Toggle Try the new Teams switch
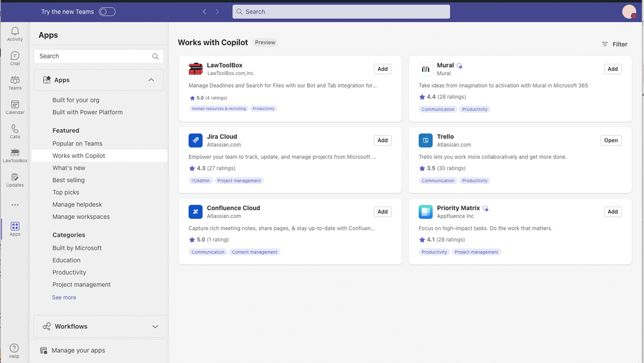The width and height of the screenshot is (644, 363). (x=107, y=11)
